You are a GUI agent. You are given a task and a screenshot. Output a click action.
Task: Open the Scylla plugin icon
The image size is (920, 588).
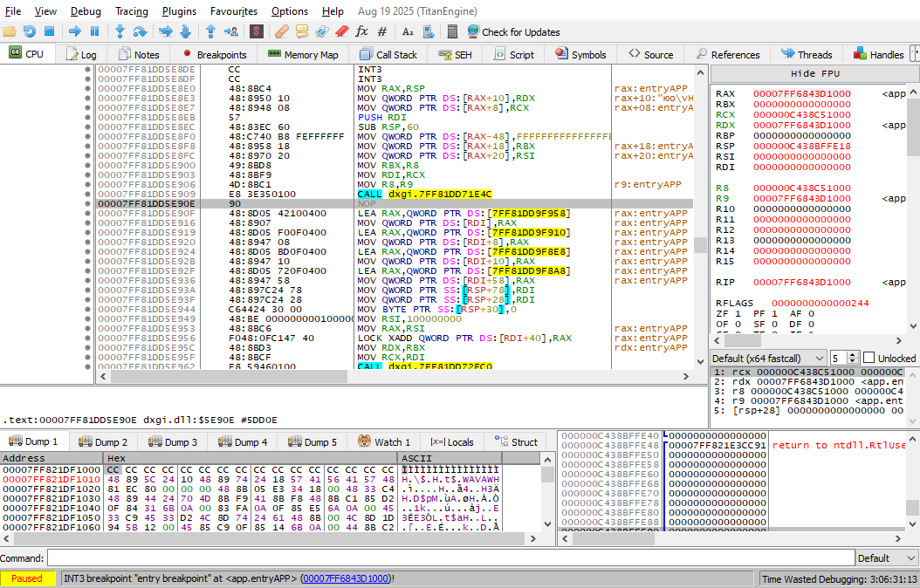257,31
